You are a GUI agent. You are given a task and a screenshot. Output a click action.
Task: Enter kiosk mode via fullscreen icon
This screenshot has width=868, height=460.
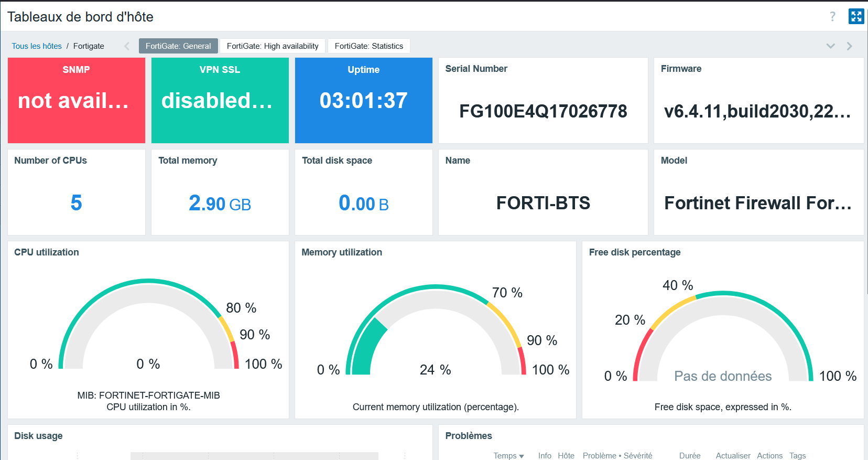856,17
